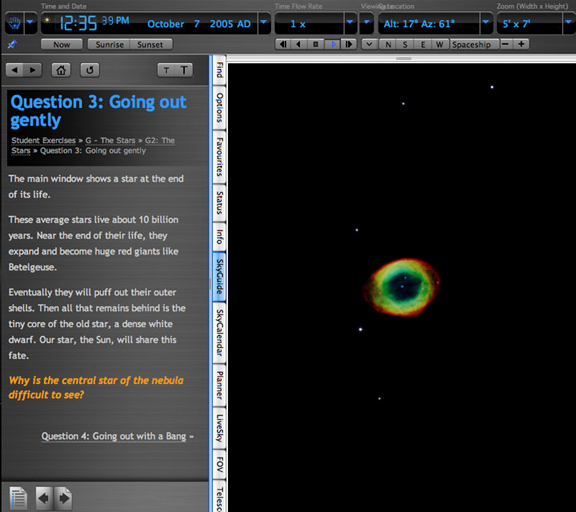Viewport: 576px width, 512px height.
Task: Stop time flow
Action: pyautogui.click(x=315, y=44)
